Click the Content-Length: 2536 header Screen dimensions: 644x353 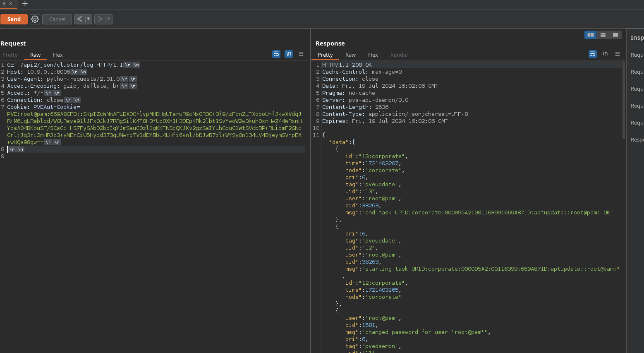355,107
